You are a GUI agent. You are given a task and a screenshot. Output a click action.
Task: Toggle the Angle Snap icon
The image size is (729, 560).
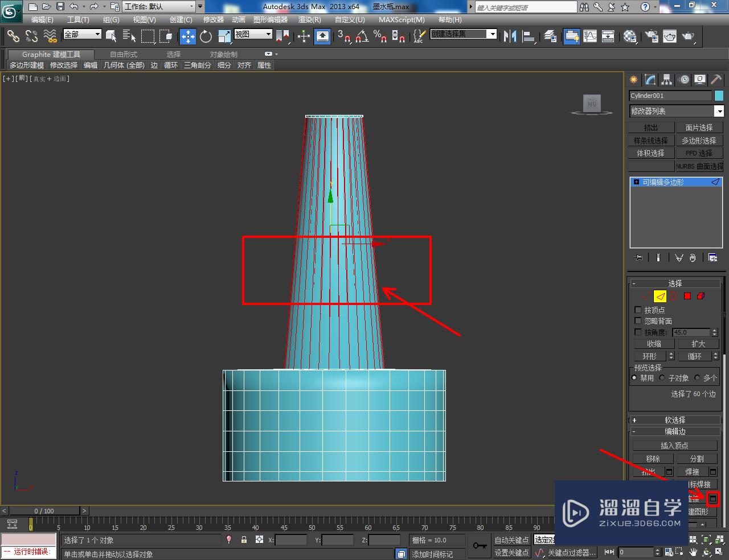coord(362,36)
